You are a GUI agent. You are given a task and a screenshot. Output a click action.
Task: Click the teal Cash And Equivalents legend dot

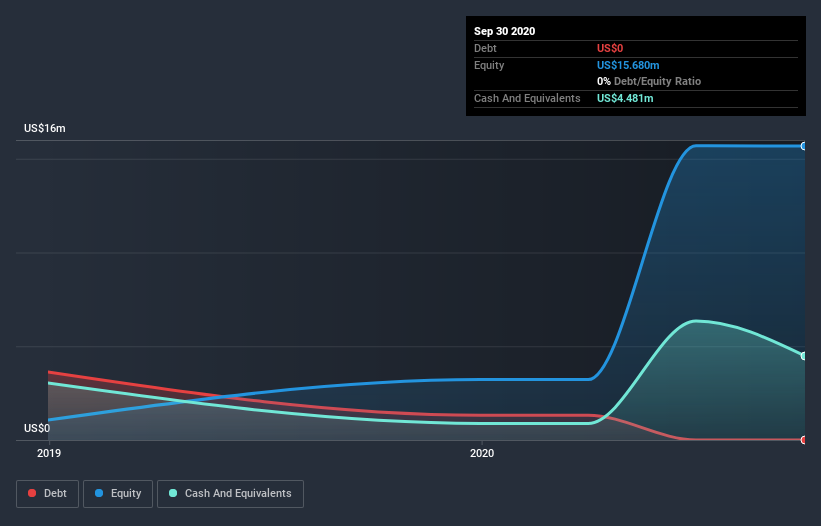pos(173,493)
